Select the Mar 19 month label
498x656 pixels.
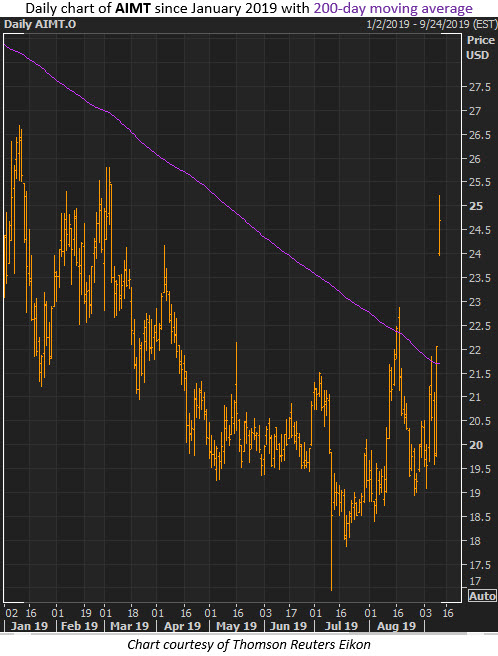(x=129, y=626)
